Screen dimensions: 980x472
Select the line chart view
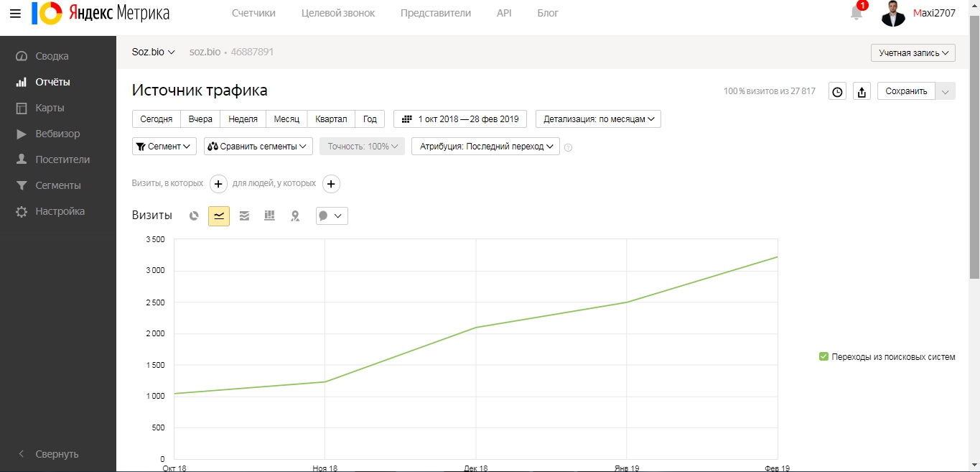pos(219,216)
